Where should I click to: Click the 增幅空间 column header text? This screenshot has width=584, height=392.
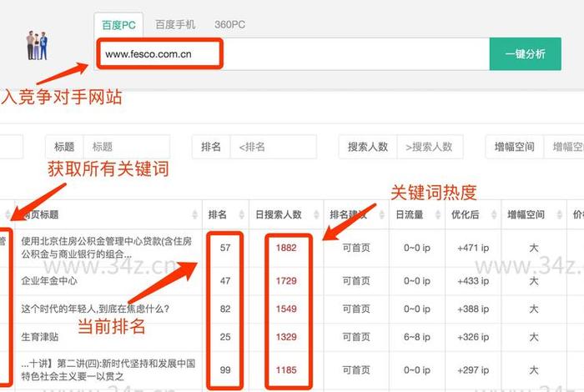coord(526,214)
